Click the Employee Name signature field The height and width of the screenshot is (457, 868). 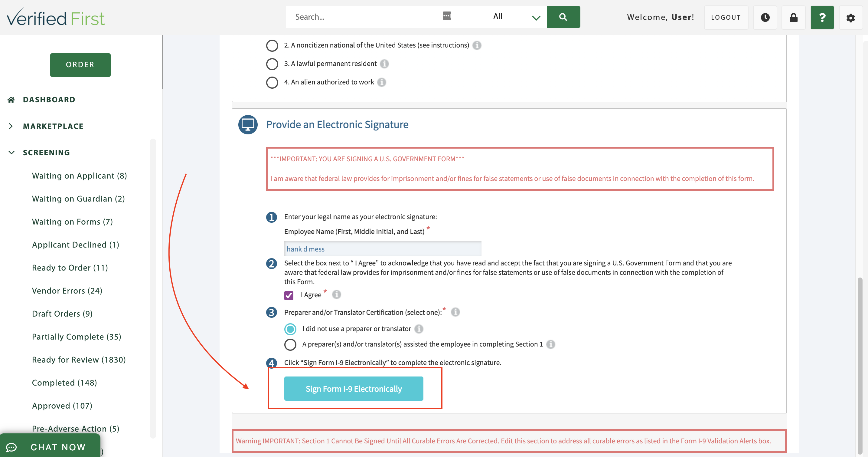point(383,249)
